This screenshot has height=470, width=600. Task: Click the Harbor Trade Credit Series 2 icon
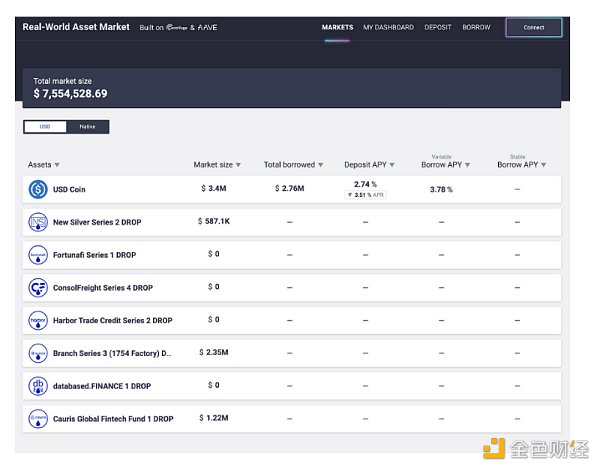click(38, 320)
